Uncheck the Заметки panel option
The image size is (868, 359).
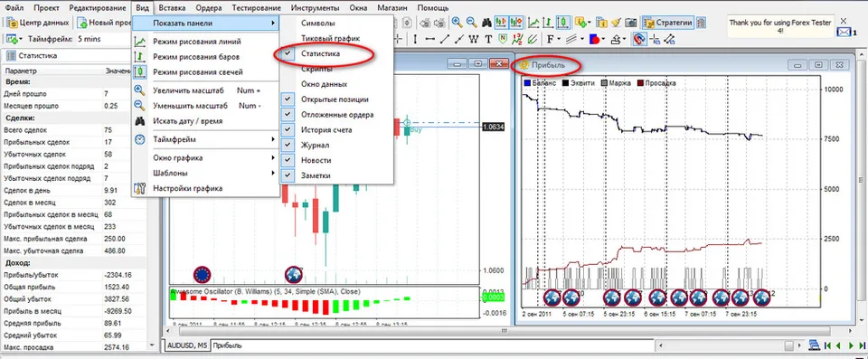(336, 175)
